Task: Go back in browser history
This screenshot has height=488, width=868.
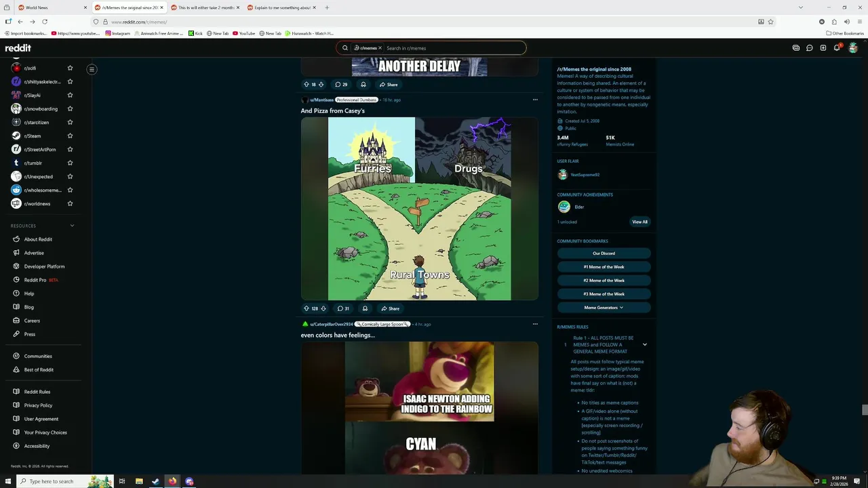Action: point(20,22)
